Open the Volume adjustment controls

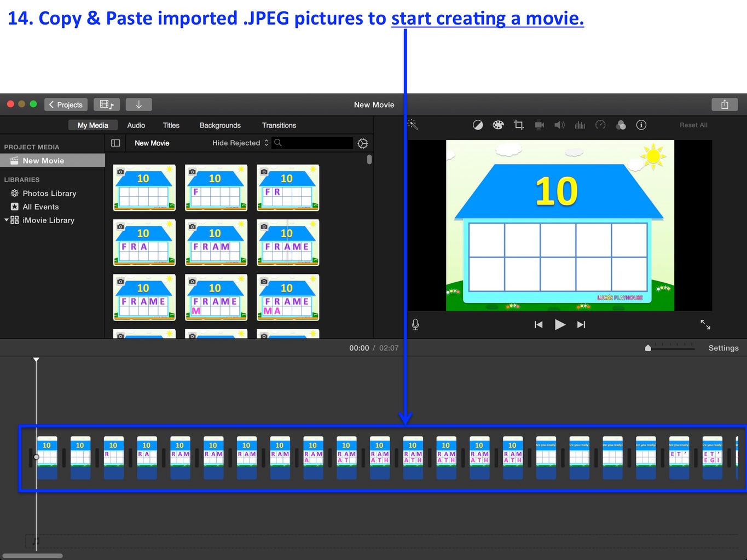[559, 125]
